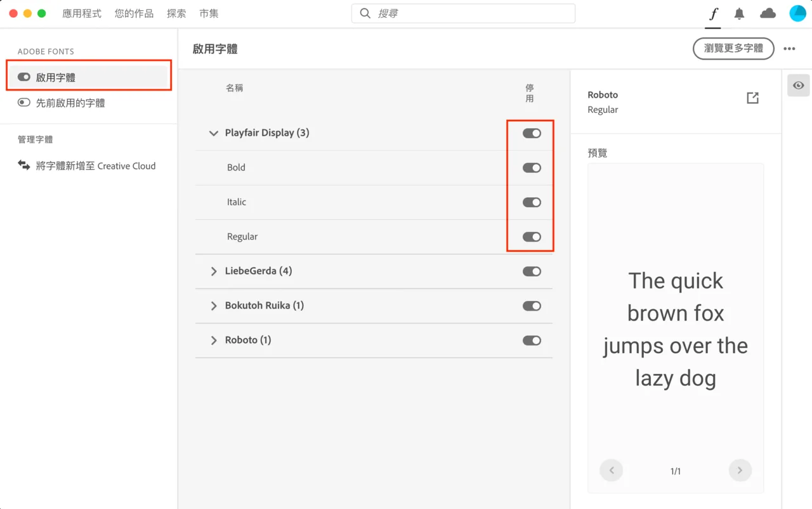The width and height of the screenshot is (812, 509).
Task: Expand the Bokutoh Ruika family chevron
Action: 214,306
